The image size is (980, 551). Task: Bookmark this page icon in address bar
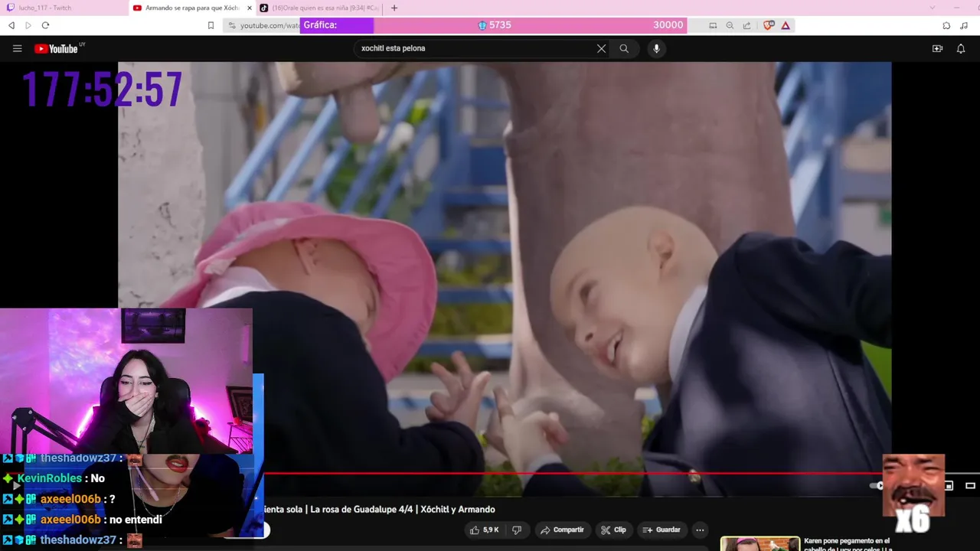[211, 25]
